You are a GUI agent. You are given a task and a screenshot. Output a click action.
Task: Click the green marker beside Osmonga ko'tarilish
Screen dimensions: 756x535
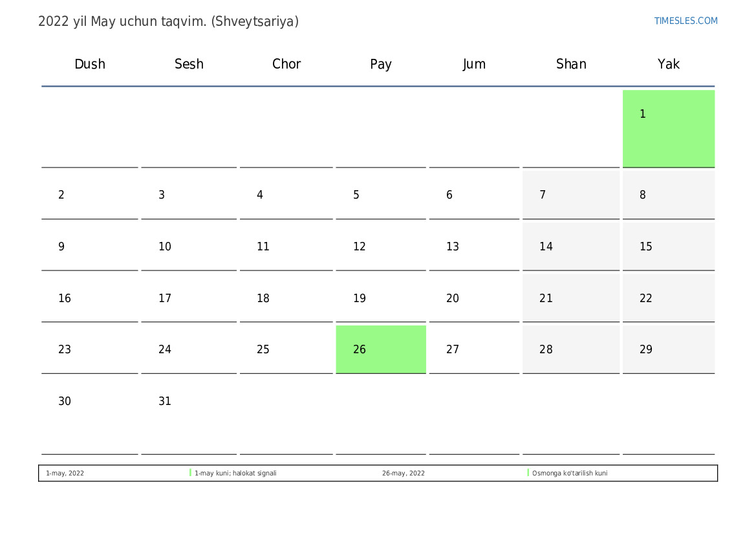(528, 473)
